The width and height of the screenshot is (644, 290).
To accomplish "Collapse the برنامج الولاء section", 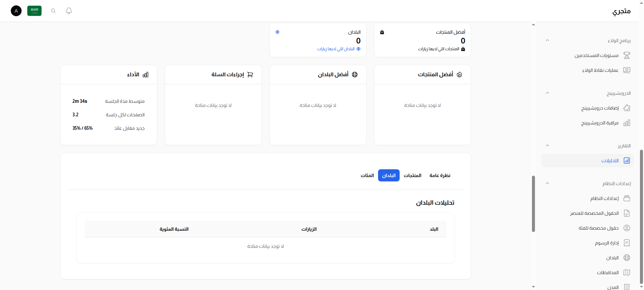I will (x=547, y=40).
